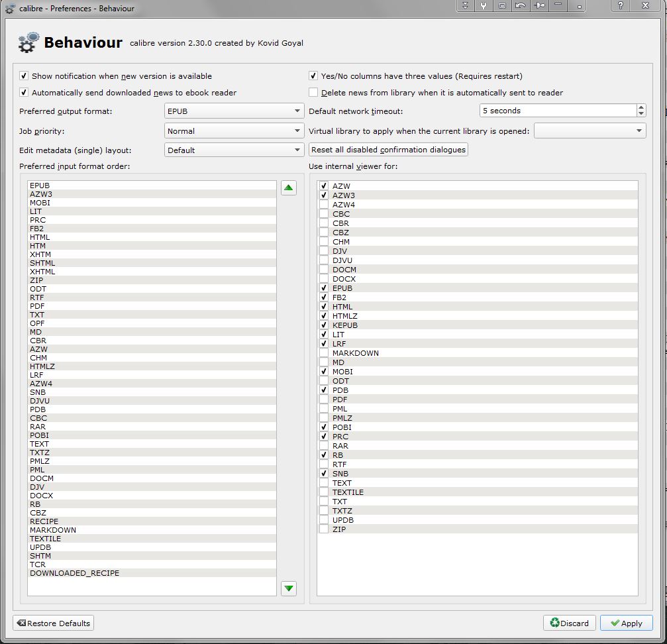Click the Discard button
Image resolution: width=667 pixels, height=644 pixels.
(x=569, y=623)
